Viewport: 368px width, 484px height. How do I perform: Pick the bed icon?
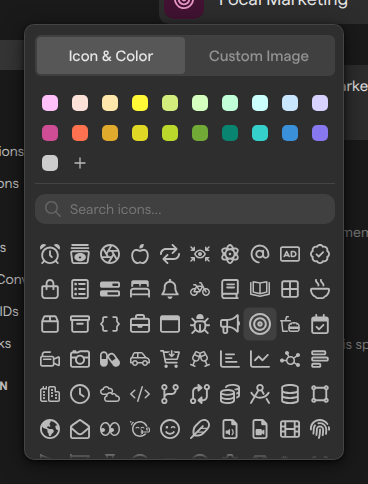tap(140, 289)
